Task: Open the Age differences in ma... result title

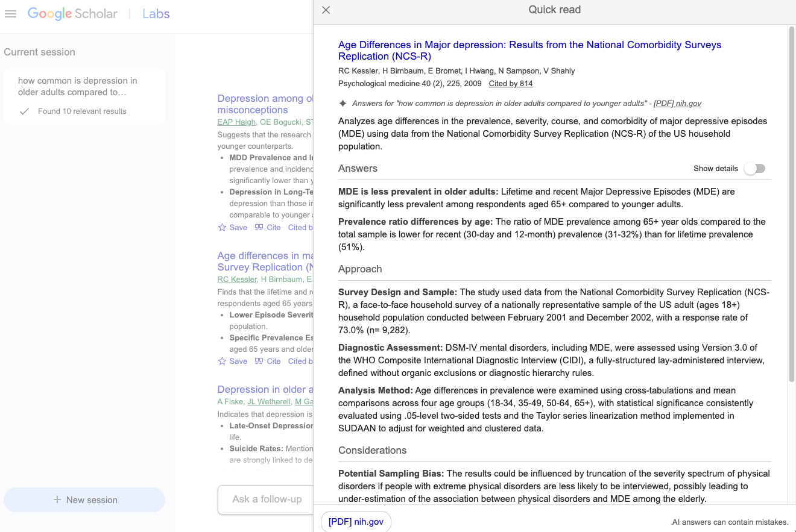Action: [265, 261]
